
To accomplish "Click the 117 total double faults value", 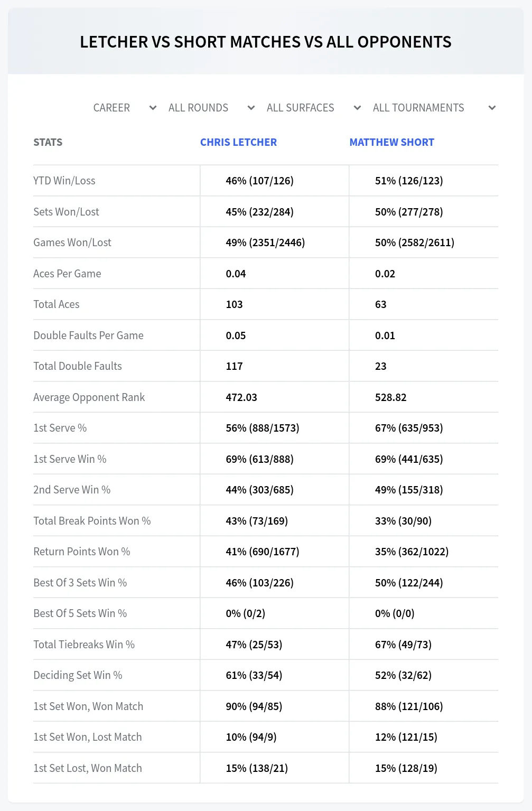I will click(x=234, y=366).
